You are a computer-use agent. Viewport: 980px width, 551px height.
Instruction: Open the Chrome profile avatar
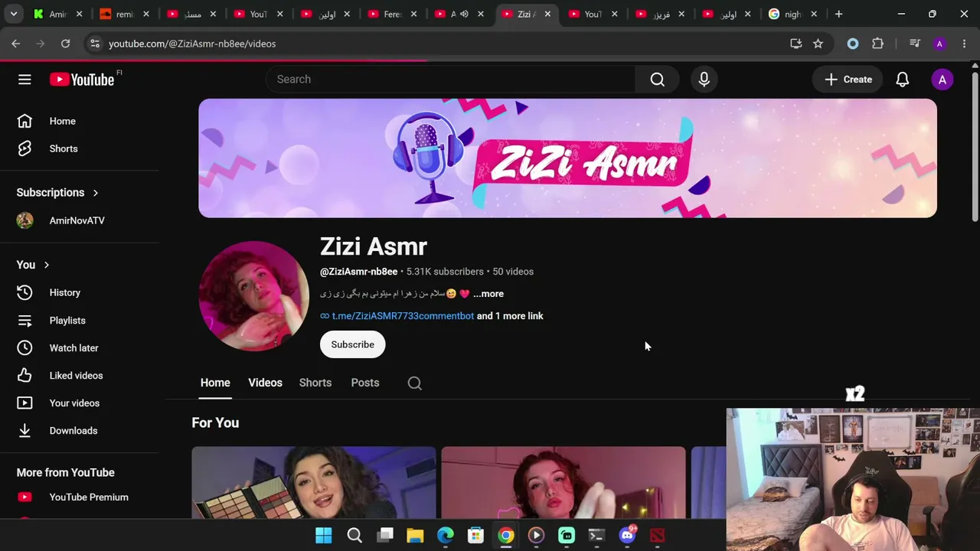pyautogui.click(x=939, y=44)
